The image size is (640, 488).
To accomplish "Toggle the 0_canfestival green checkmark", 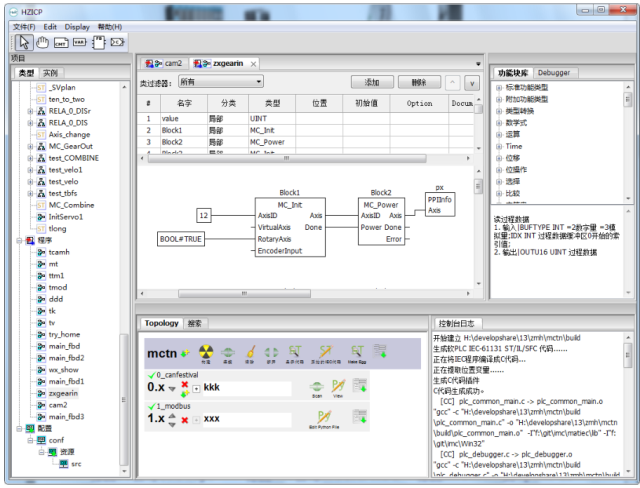I will tap(150, 373).
